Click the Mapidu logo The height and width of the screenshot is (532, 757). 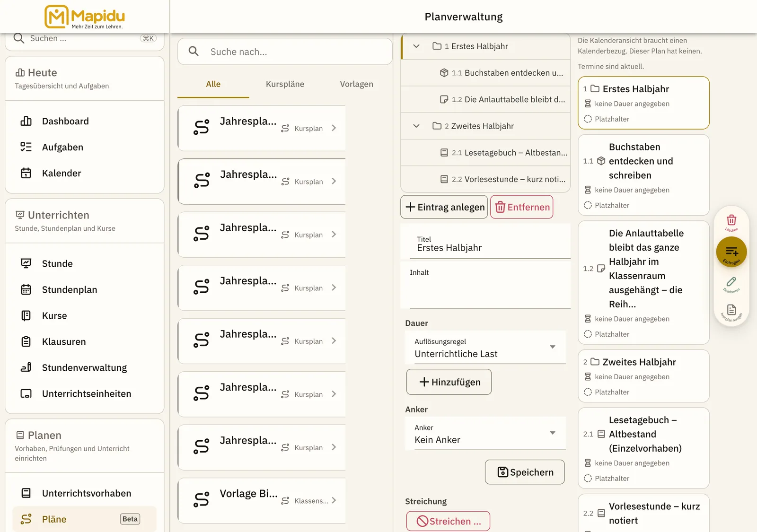(x=85, y=17)
